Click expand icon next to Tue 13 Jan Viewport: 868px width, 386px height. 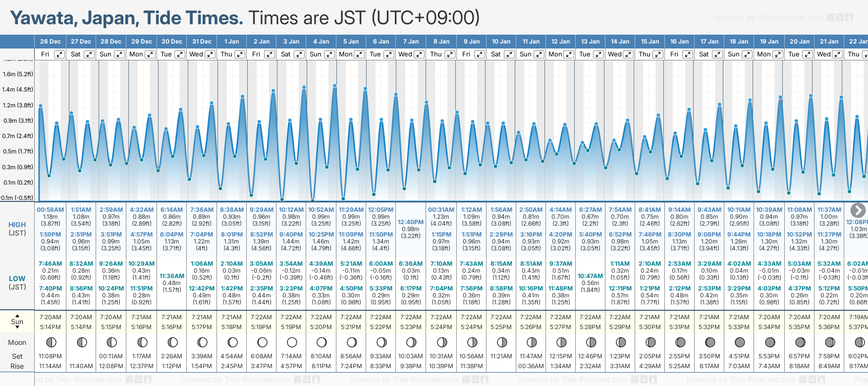(598, 54)
